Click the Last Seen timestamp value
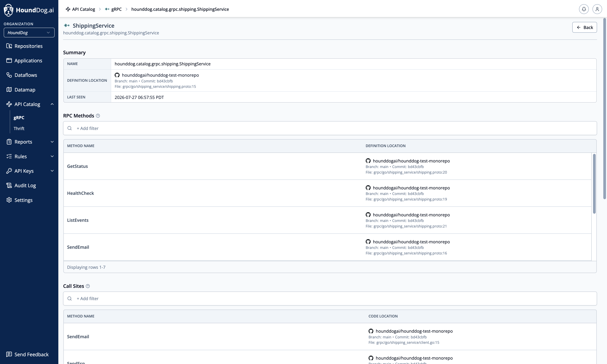Viewport: 607px width, 364px height. (x=139, y=97)
